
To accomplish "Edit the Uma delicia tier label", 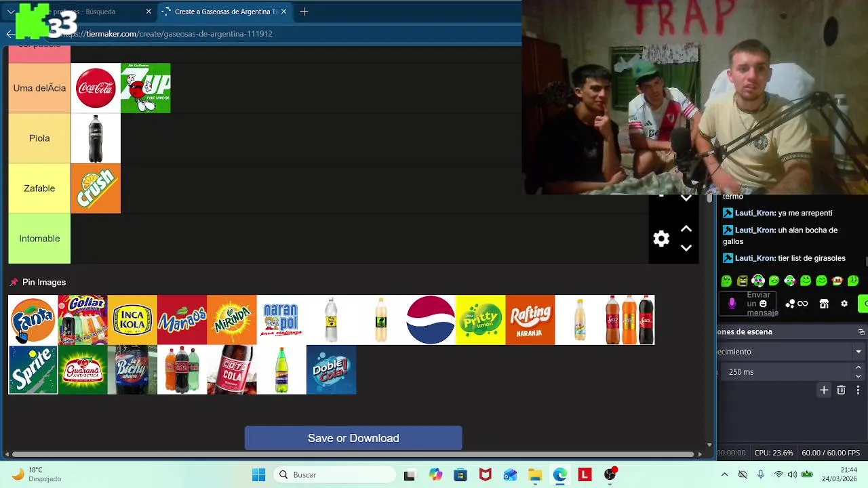I will pyautogui.click(x=39, y=88).
